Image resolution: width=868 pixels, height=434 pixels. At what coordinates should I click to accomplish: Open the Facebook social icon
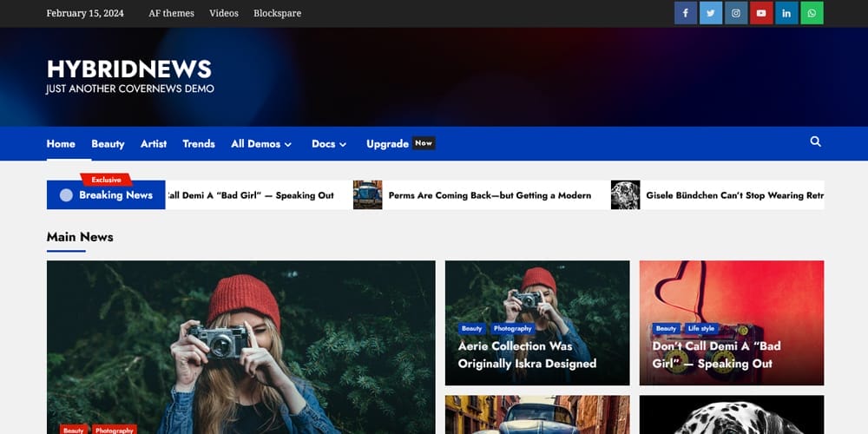[686, 13]
